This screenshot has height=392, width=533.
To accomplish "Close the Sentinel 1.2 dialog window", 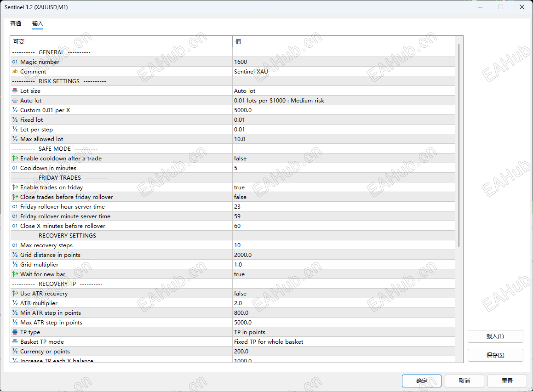I will [x=522, y=7].
